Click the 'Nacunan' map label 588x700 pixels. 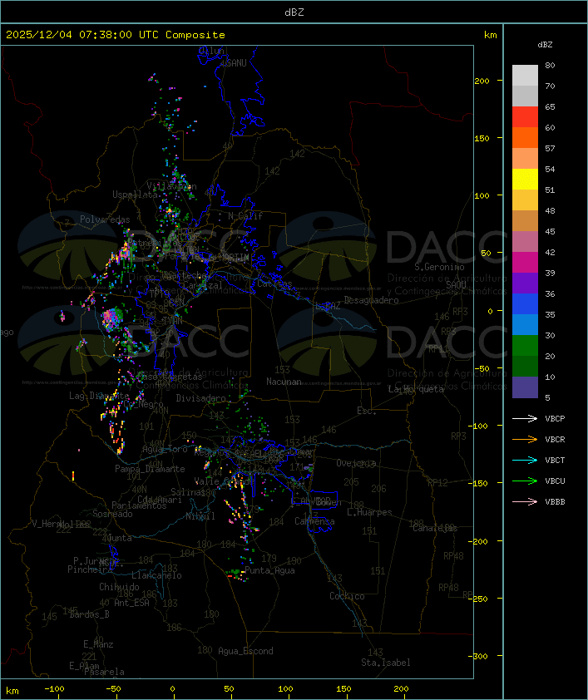284,382
